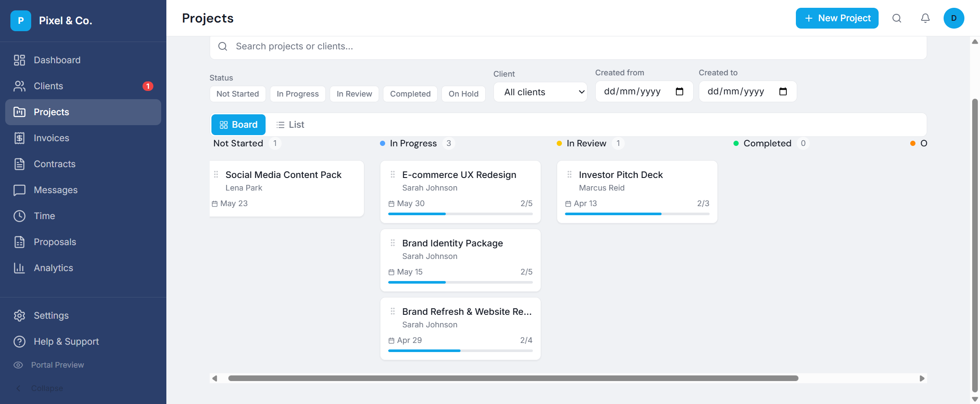Image resolution: width=980 pixels, height=404 pixels.
Task: Open Created from calendar picker icon
Action: click(679, 91)
